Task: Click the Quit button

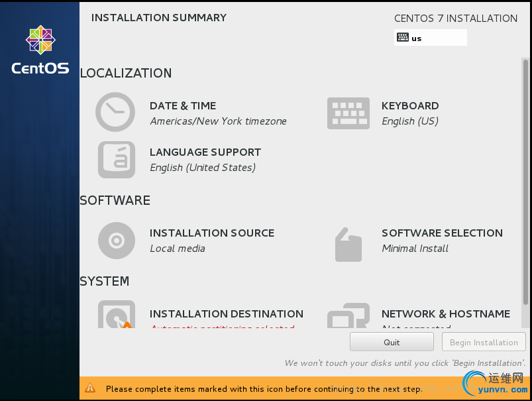Action: pos(392,342)
